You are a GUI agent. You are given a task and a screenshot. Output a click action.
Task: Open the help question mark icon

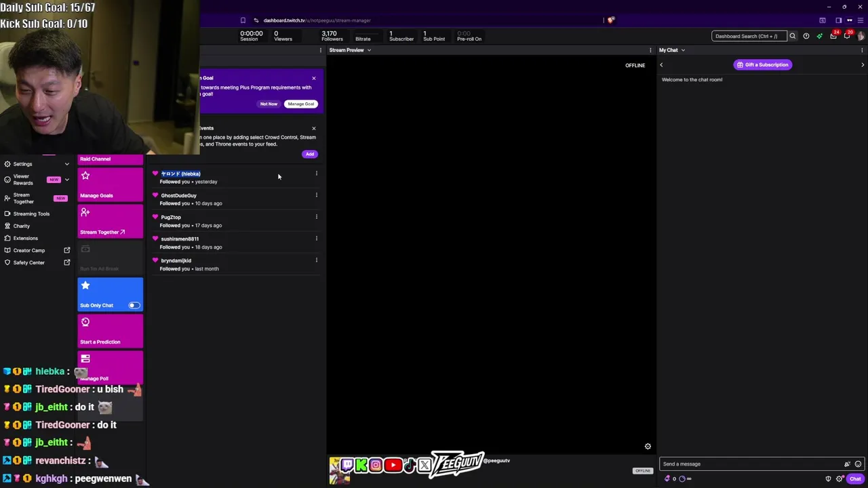click(806, 36)
